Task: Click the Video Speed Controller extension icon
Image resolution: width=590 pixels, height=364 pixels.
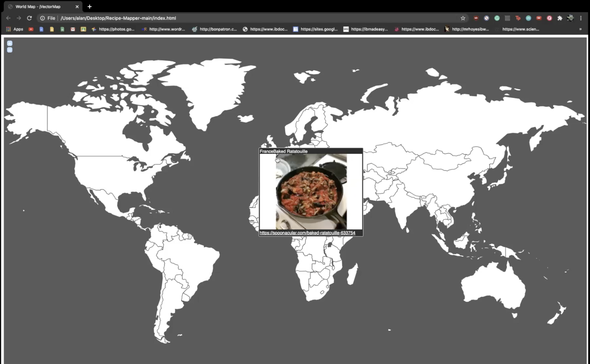Action: pyautogui.click(x=539, y=18)
